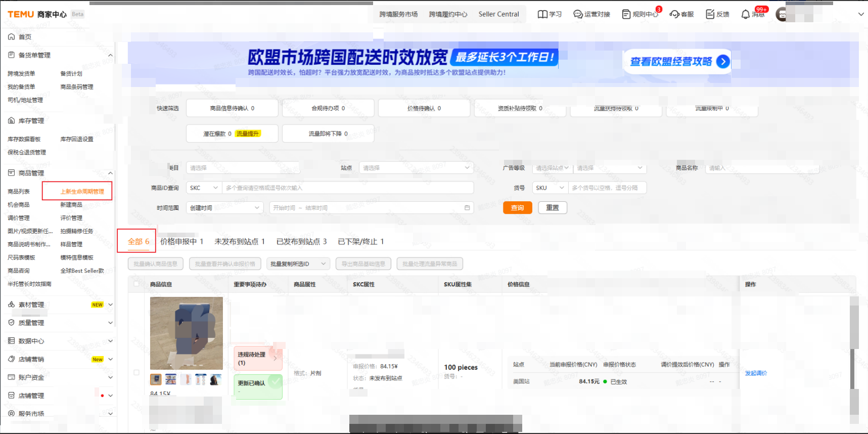Screen dimensions: 868x434
Task: Click the 店铺管理 shop icon
Action: [x=11, y=396]
